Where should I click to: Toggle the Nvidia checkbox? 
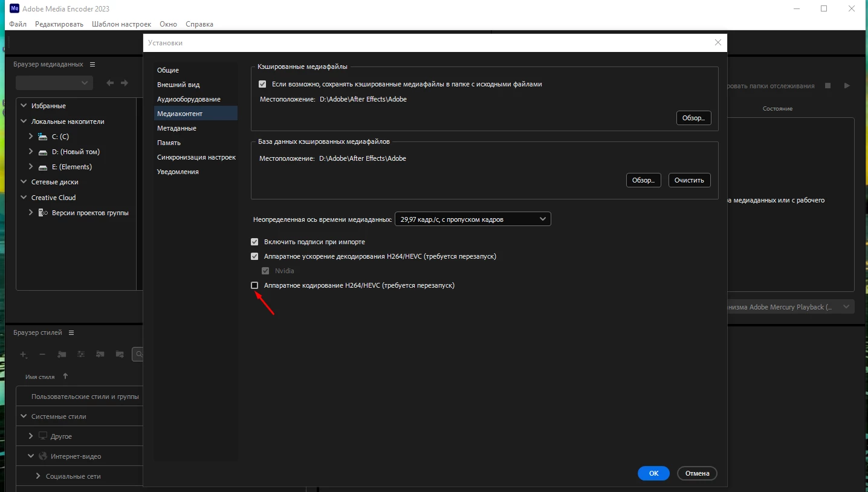click(265, 271)
